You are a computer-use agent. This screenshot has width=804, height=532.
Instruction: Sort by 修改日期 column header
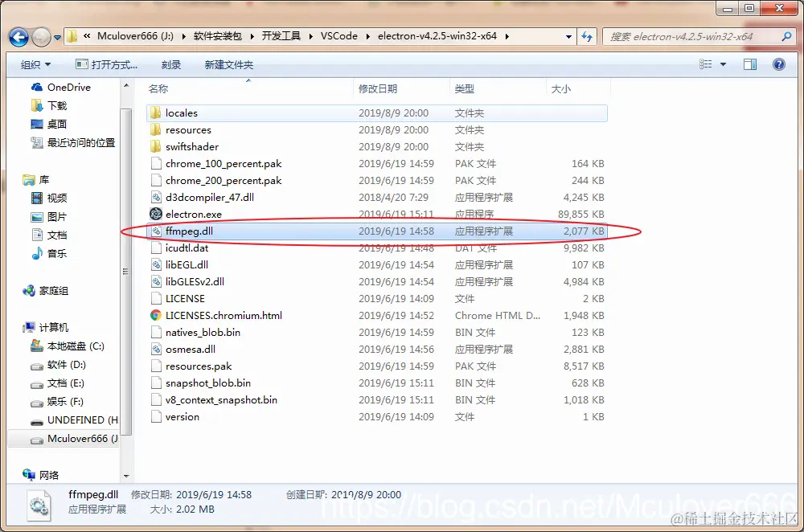378,88
